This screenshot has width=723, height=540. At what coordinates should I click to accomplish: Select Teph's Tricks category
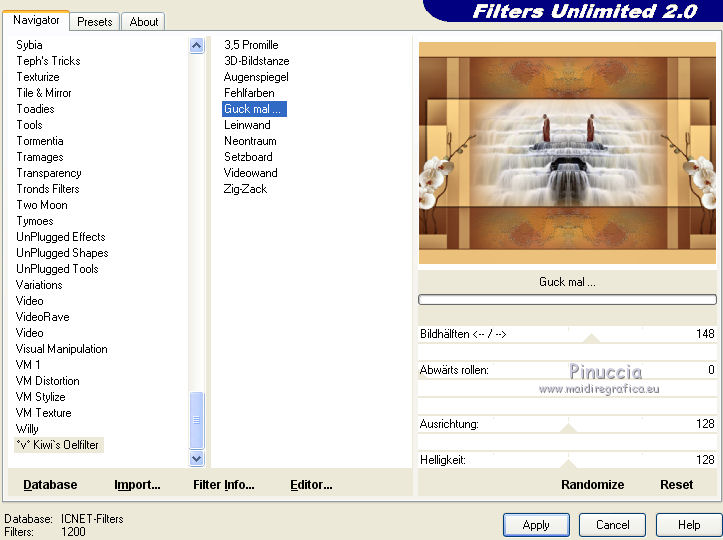(x=48, y=61)
